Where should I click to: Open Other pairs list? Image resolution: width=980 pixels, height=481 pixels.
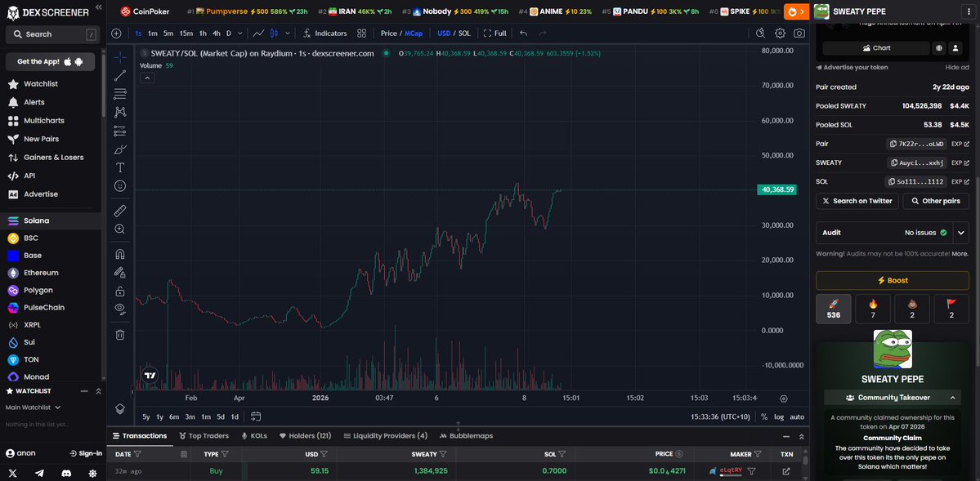pyautogui.click(x=936, y=201)
